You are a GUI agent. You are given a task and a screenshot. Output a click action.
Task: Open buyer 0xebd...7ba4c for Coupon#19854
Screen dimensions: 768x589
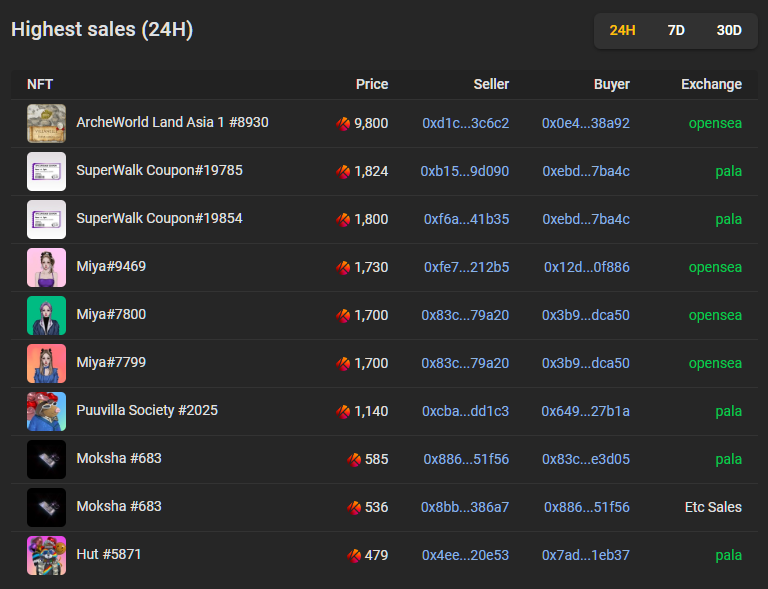pos(586,219)
